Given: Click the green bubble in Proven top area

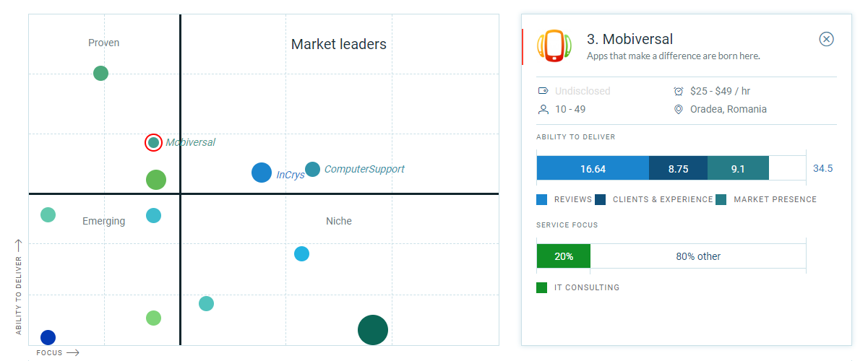Looking at the screenshot, I should (101, 73).
